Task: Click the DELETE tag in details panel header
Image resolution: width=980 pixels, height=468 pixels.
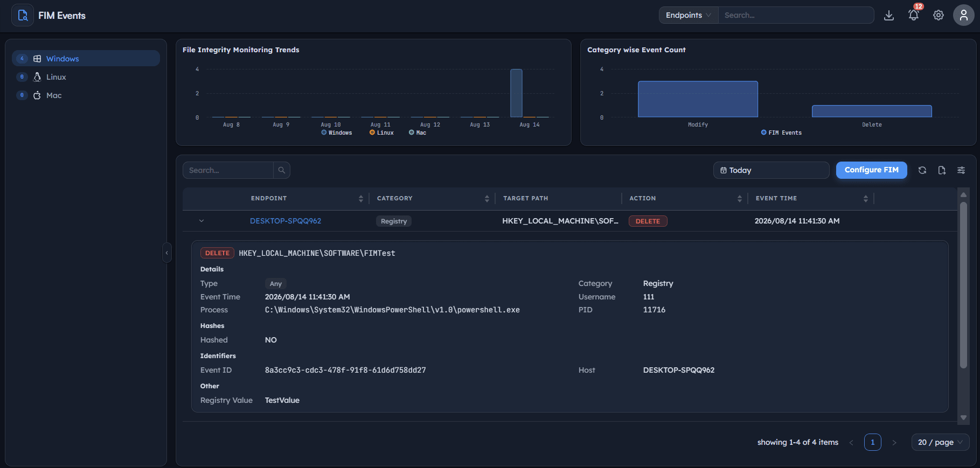Action: [x=217, y=253]
